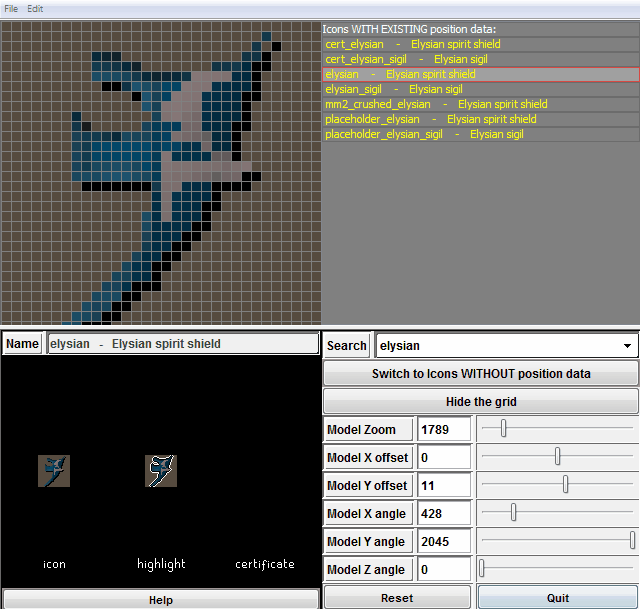Click the Name text field

(183, 344)
